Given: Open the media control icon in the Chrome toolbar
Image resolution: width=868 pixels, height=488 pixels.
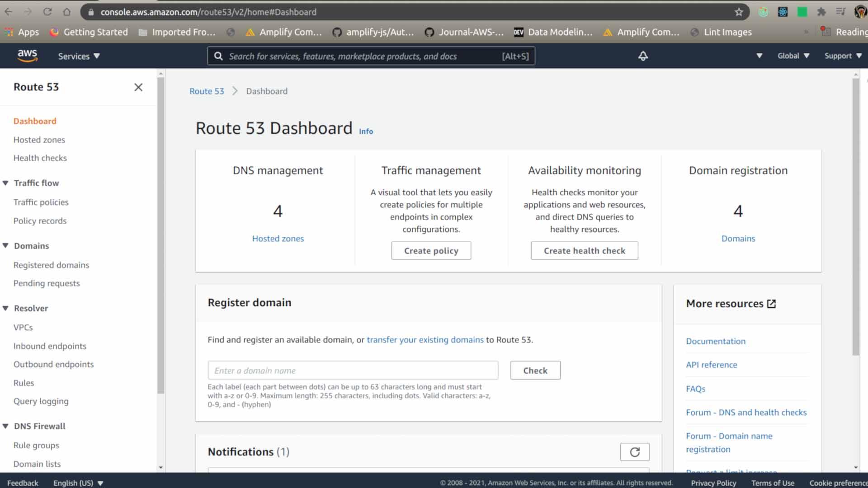Looking at the screenshot, I should 840,12.
